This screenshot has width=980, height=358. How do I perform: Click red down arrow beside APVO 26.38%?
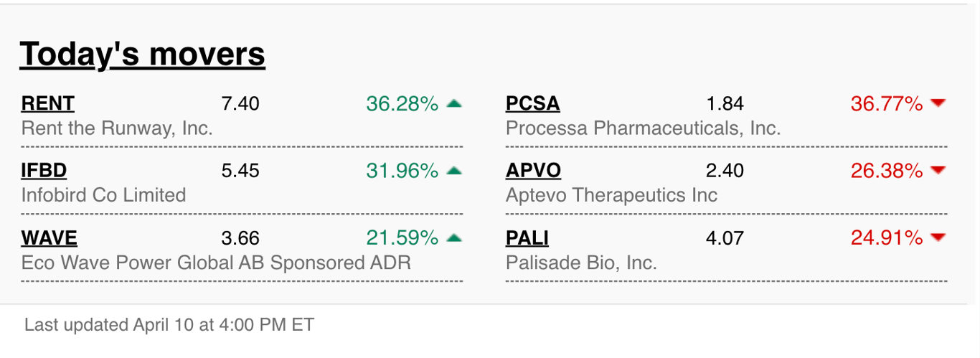click(x=938, y=171)
